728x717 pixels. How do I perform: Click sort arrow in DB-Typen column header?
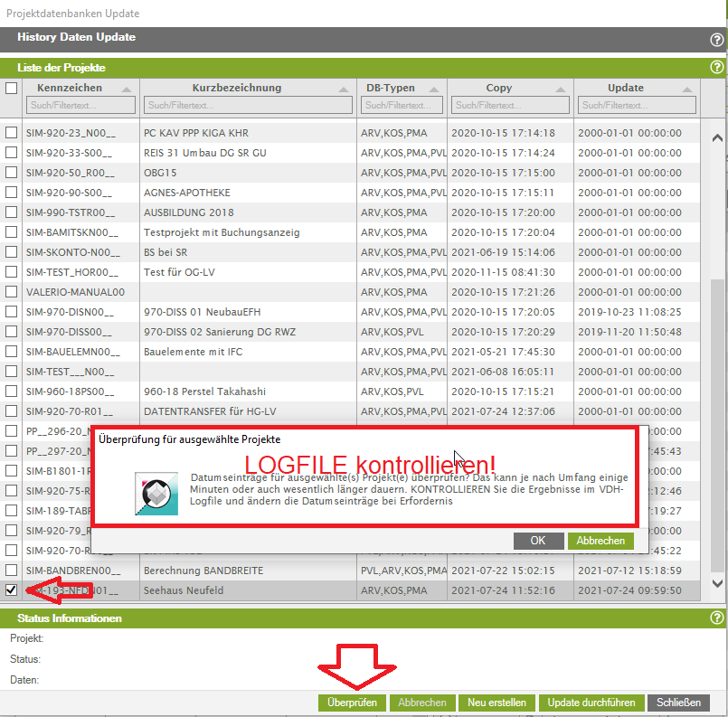(x=436, y=89)
